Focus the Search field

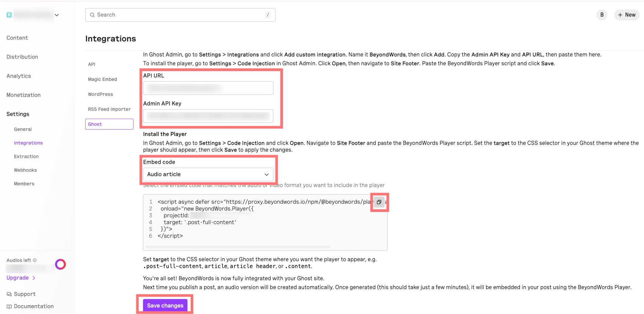click(x=180, y=15)
